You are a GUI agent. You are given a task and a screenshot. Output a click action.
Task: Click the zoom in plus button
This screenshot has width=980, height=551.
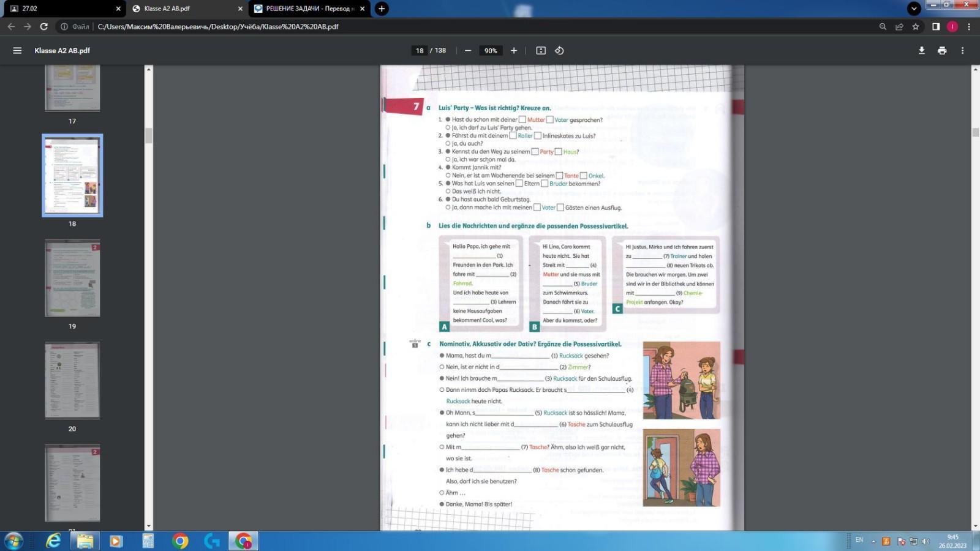point(514,51)
